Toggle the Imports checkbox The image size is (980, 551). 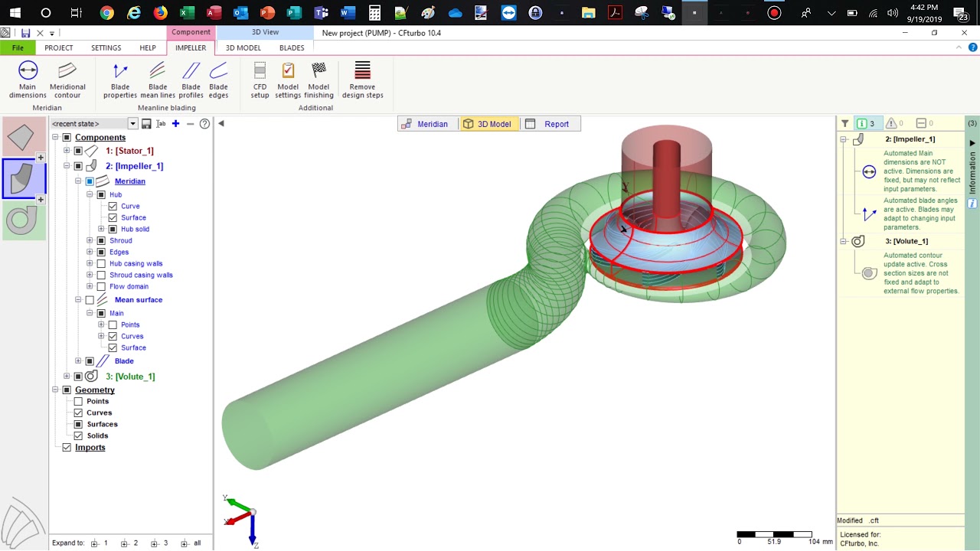tap(67, 447)
